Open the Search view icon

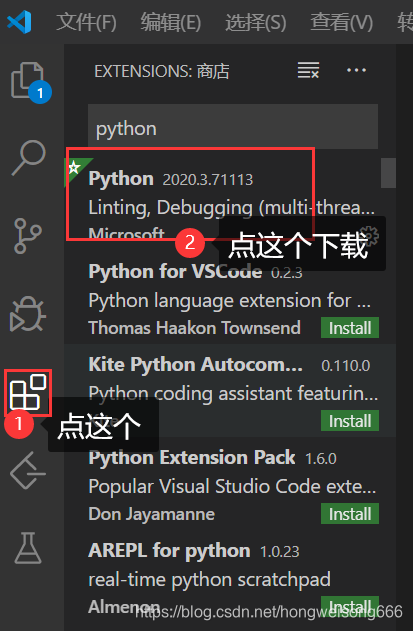pyautogui.click(x=29, y=157)
